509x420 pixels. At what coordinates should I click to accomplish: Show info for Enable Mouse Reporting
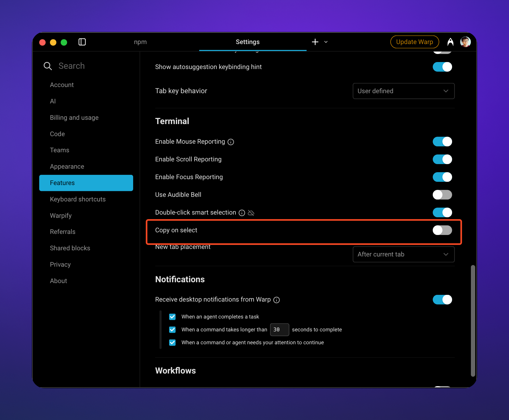[231, 142]
